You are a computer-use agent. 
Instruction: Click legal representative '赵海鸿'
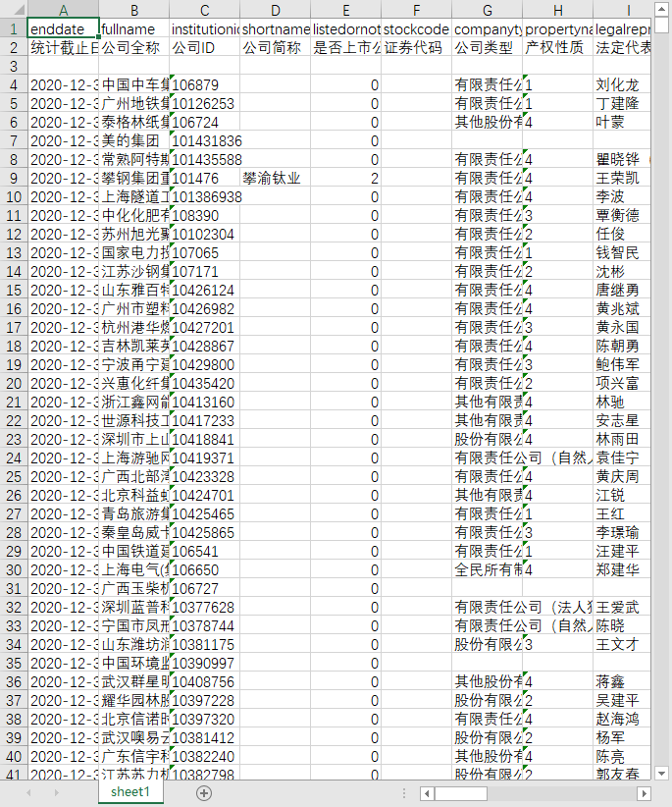[622, 719]
